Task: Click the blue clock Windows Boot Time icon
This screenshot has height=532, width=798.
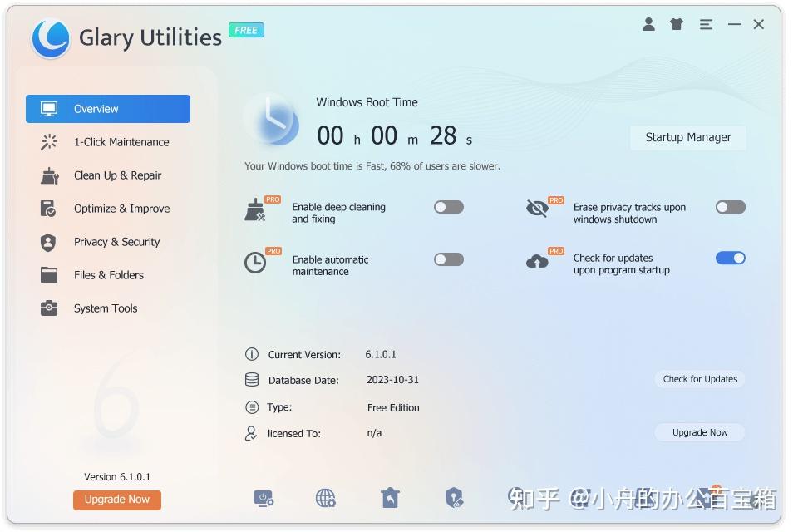Action: pyautogui.click(x=272, y=121)
